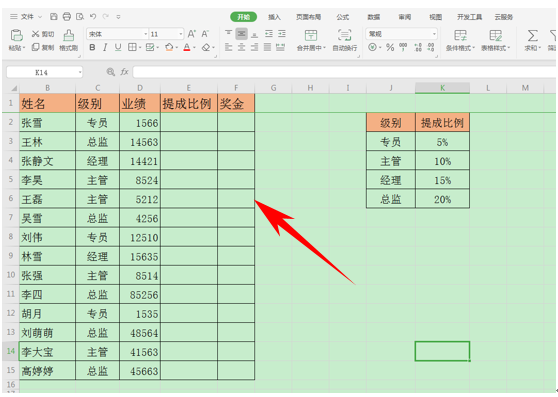The image size is (558, 397).
Task: Switch to Developer Tools (开发工具) tab
Action: [469, 17]
